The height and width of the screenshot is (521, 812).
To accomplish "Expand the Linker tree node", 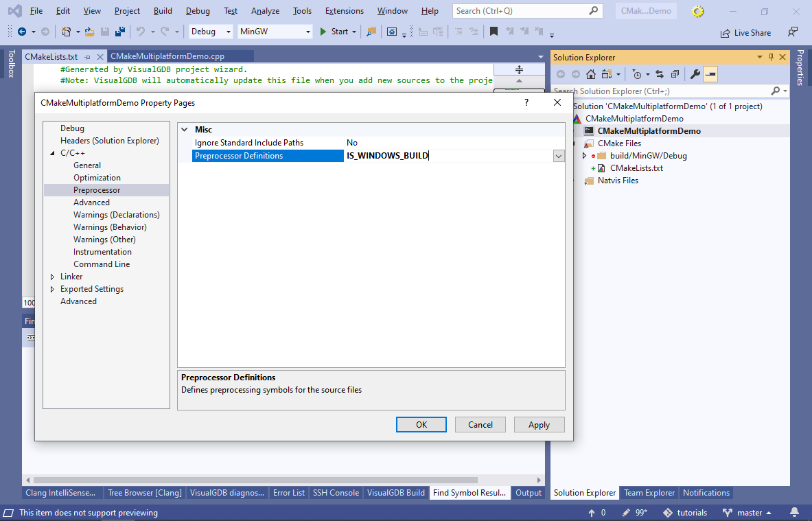I will [52, 277].
